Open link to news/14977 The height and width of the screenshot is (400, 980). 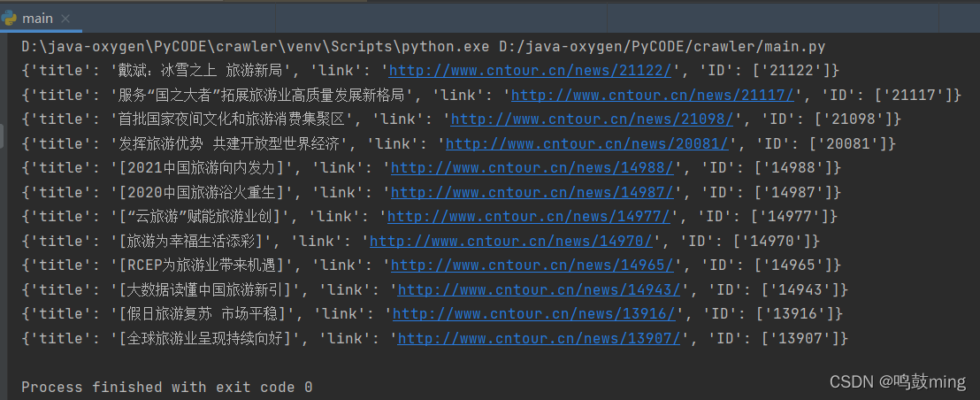[x=529, y=217]
